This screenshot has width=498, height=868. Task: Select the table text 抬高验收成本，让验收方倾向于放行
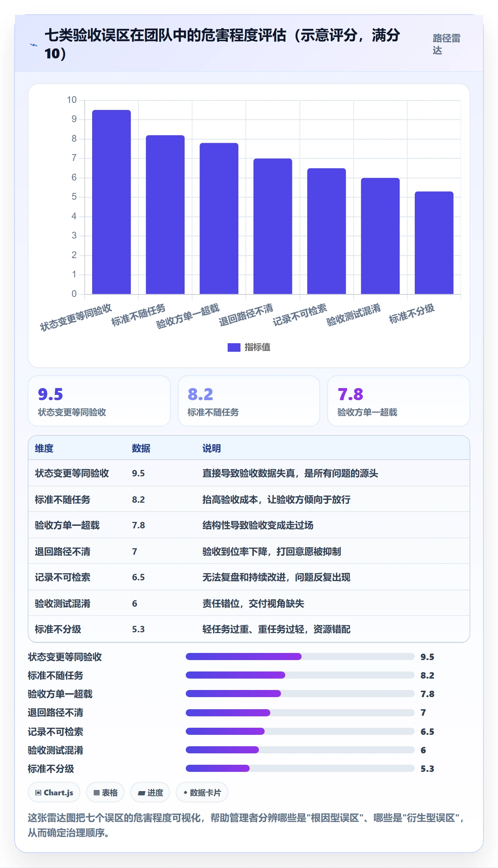[276, 500]
